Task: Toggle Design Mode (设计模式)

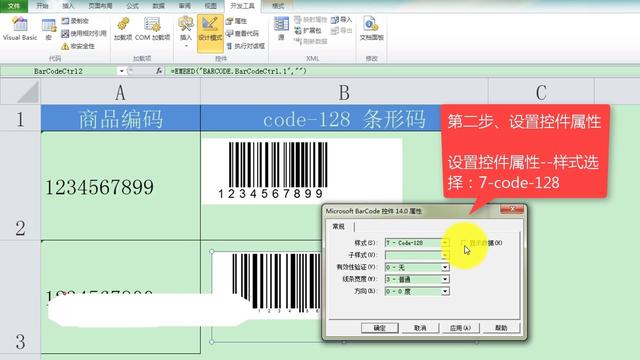Action: [x=210, y=33]
